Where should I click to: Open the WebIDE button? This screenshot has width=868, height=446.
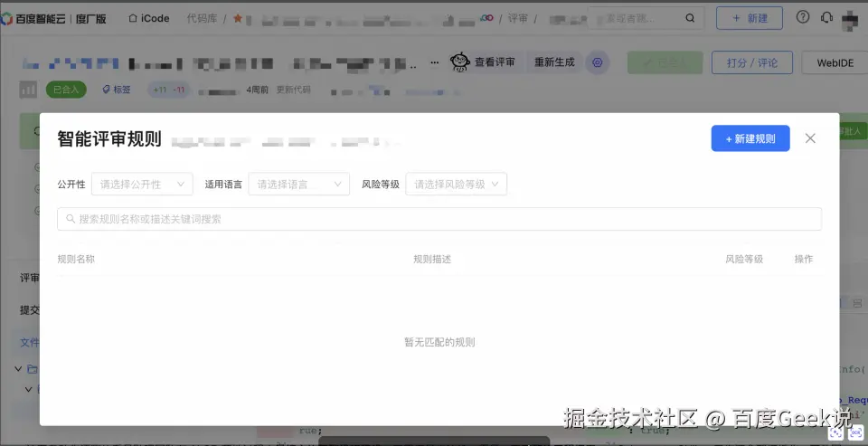tap(835, 62)
